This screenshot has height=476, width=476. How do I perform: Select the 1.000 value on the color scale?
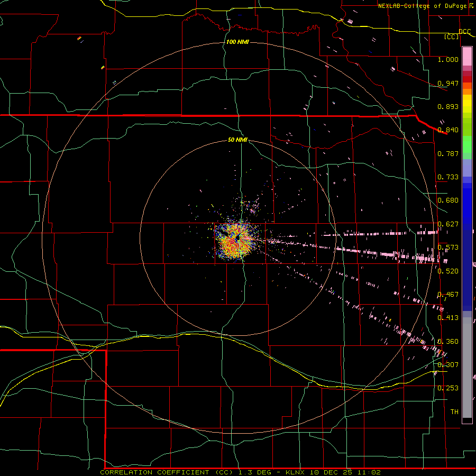[448, 59]
